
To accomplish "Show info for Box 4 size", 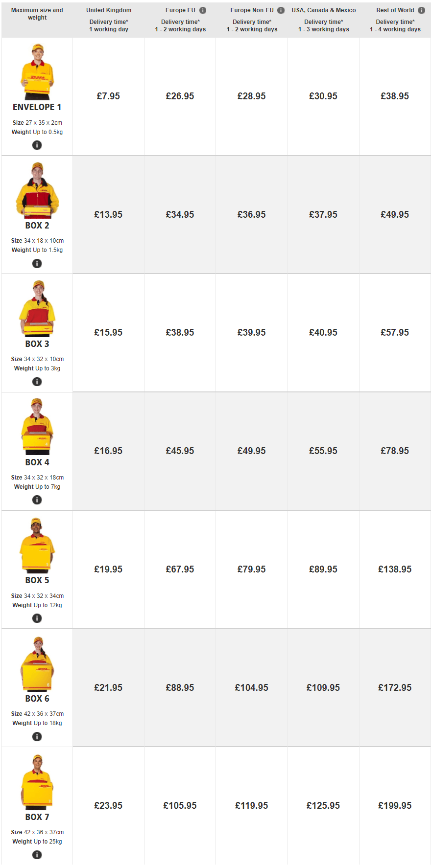I will pyautogui.click(x=37, y=500).
